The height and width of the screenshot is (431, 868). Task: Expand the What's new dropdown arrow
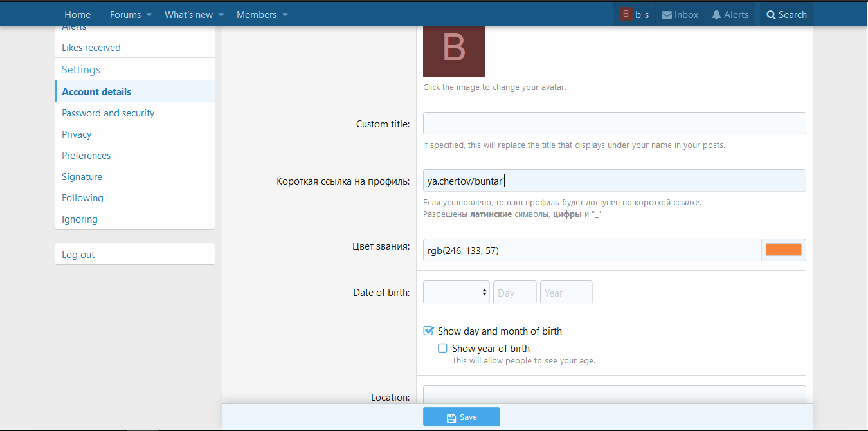221,15
